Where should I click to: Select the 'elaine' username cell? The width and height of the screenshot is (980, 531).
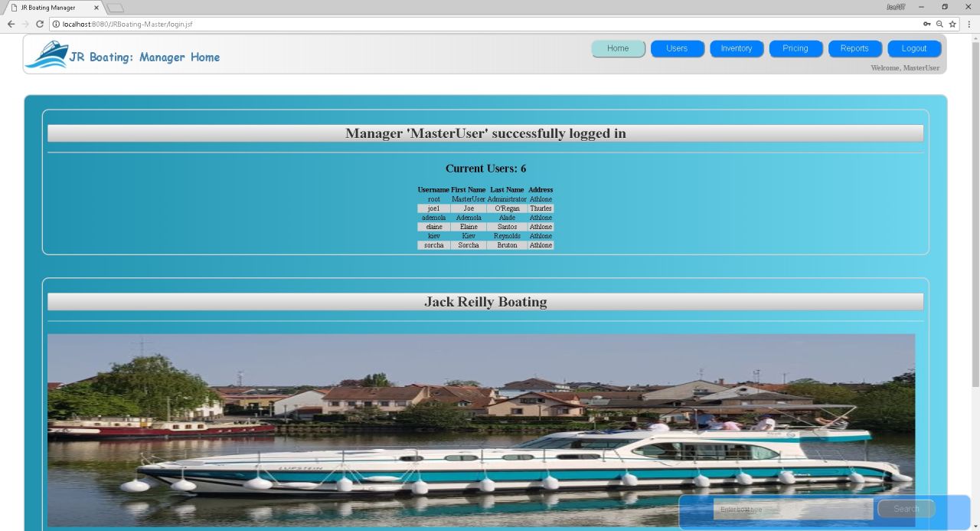(x=433, y=227)
